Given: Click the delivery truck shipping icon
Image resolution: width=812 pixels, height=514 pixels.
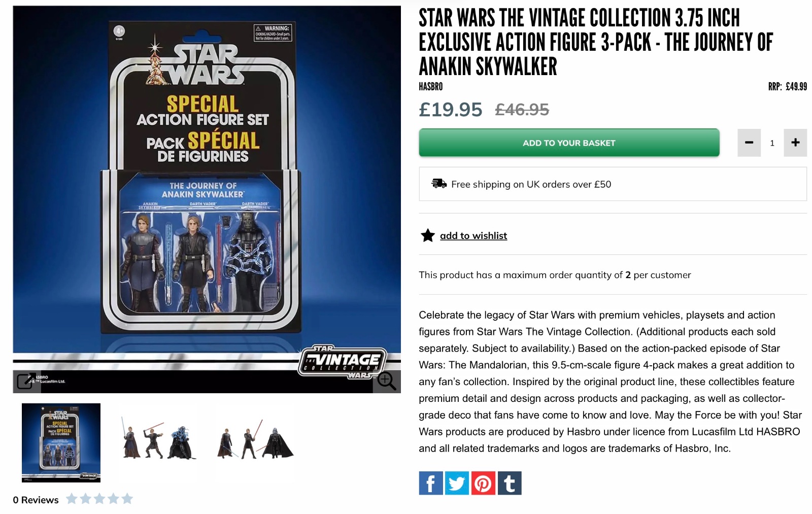Looking at the screenshot, I should [439, 184].
